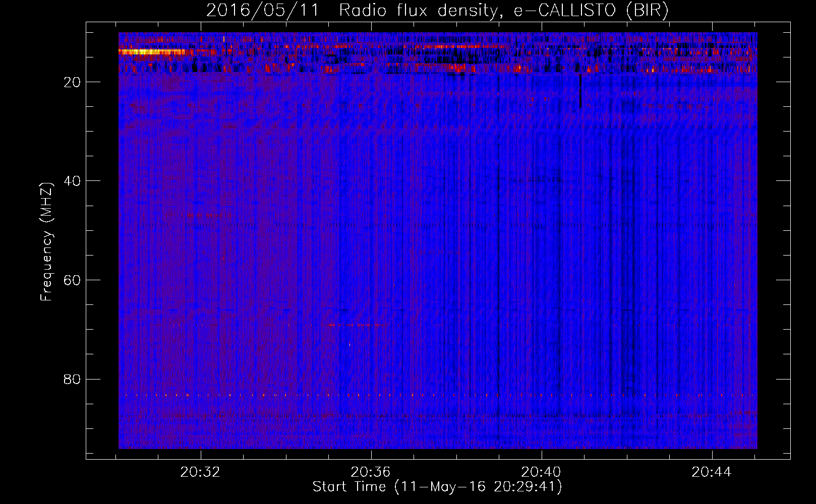Image resolution: width=816 pixels, height=504 pixels.
Task: Click the '20:44' time tick label
Action: 712,472
